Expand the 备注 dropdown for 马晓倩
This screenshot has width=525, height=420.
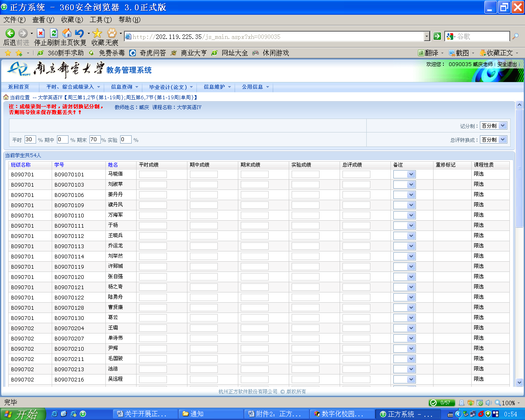[411, 174]
